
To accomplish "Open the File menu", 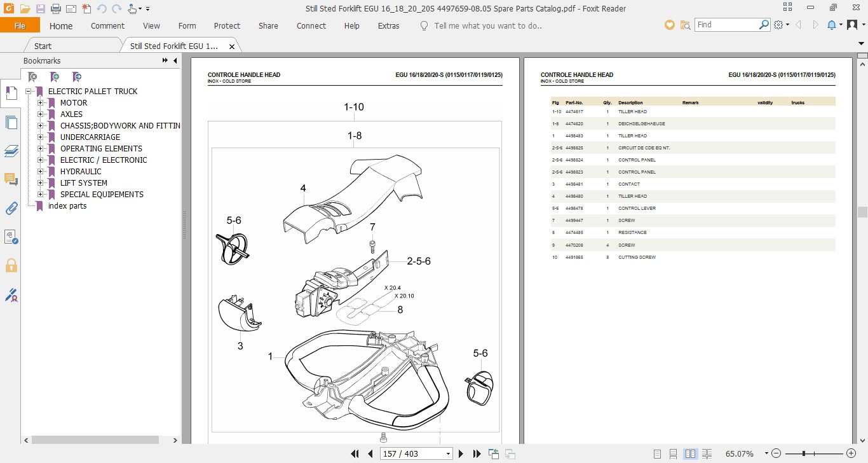I will click(x=20, y=26).
